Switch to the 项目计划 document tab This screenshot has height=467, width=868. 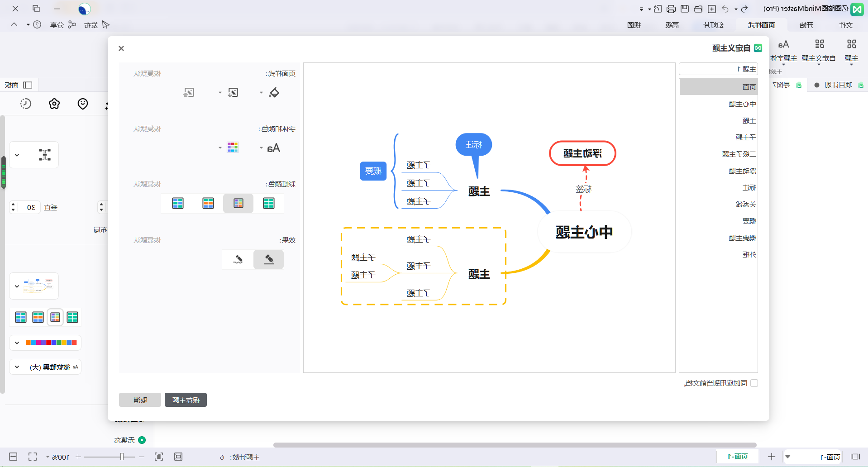click(x=838, y=85)
